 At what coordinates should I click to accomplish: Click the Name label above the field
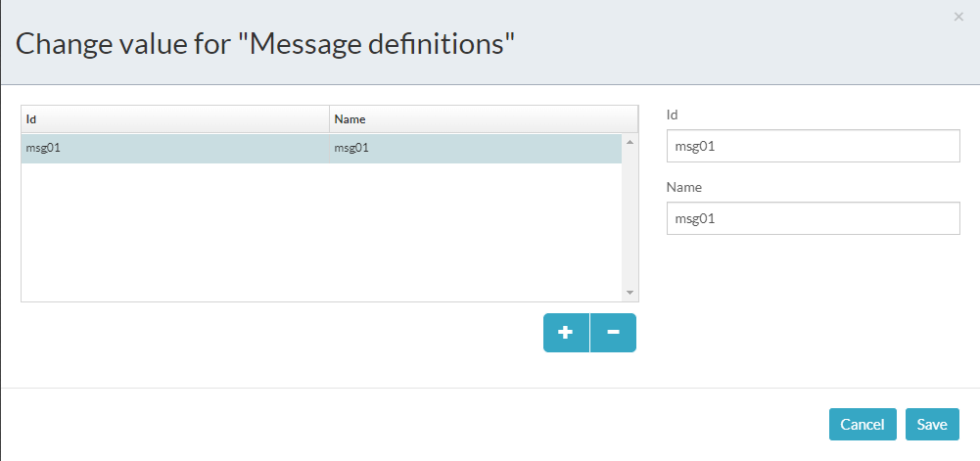point(684,186)
